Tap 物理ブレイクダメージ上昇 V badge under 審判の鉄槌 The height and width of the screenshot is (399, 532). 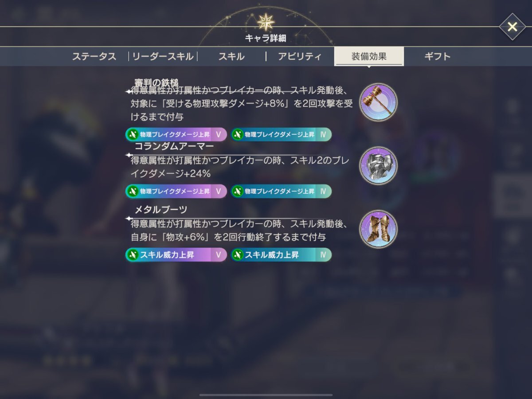coord(176,134)
